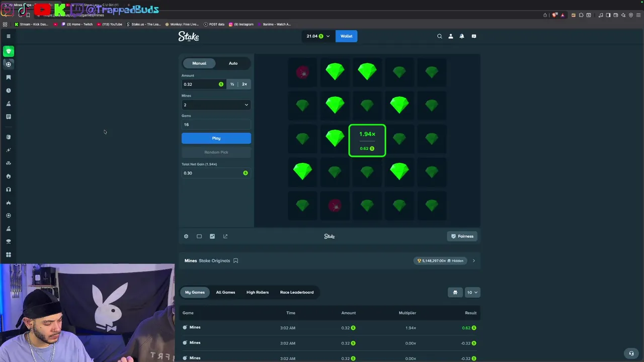Click the flame hot games sidebar icon
This screenshot has height=362, width=644.
(8, 176)
